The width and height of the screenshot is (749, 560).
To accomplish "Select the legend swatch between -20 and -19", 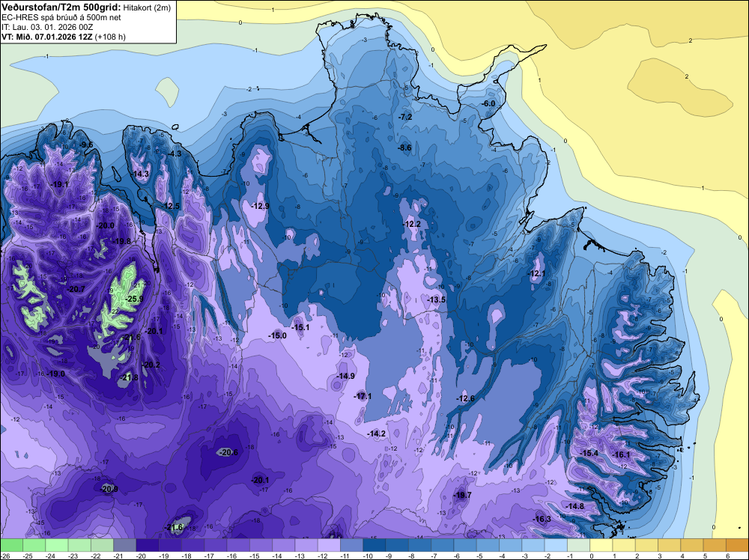I will click(148, 545).
